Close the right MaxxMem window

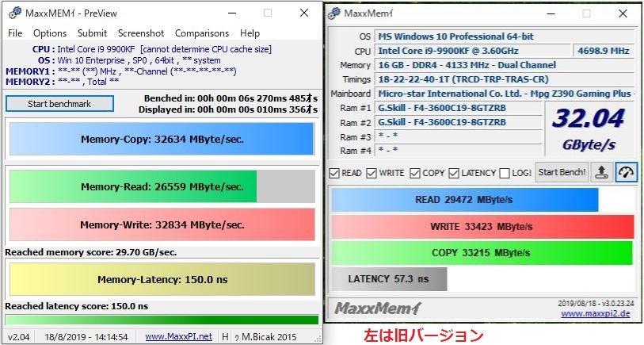point(623,13)
